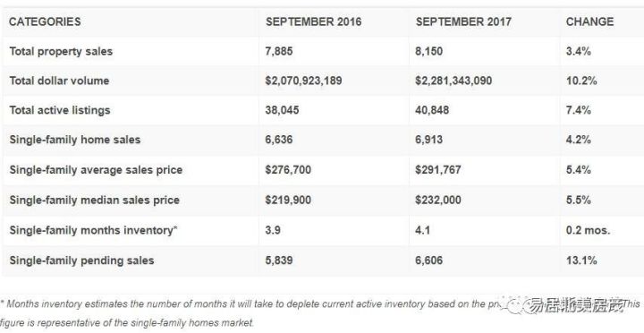Select the 40,848 active listings value
This screenshot has height=333, width=644.
pos(432,110)
